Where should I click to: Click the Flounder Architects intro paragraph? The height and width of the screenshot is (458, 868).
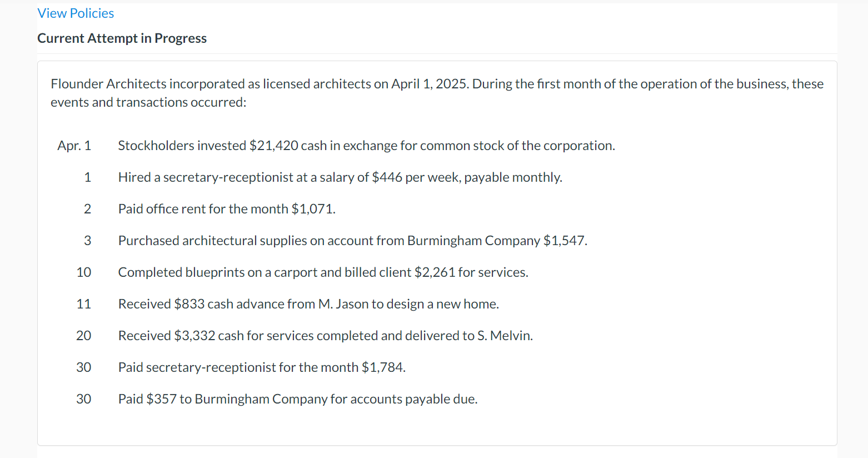pos(436,93)
